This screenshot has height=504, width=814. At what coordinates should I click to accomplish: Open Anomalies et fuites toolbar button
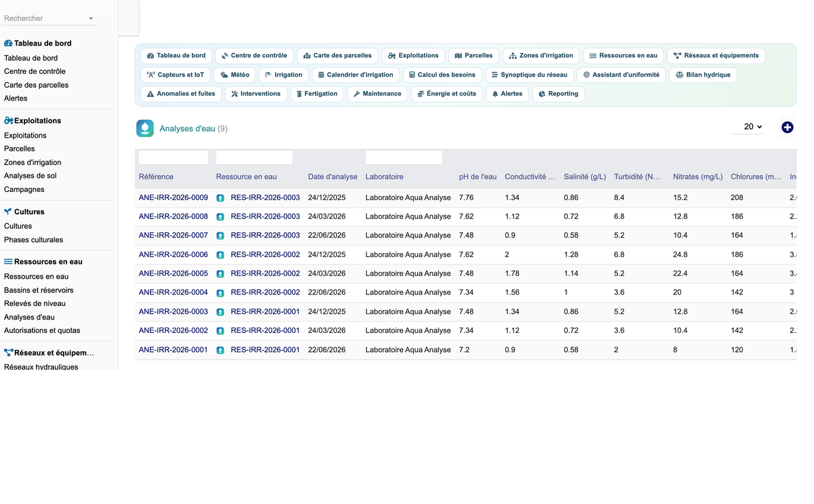(181, 94)
